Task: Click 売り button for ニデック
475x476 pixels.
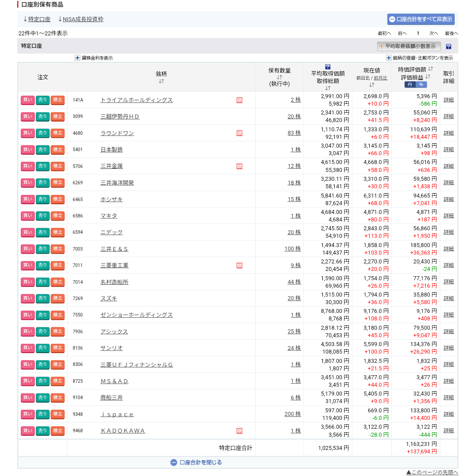Action: click(42, 232)
